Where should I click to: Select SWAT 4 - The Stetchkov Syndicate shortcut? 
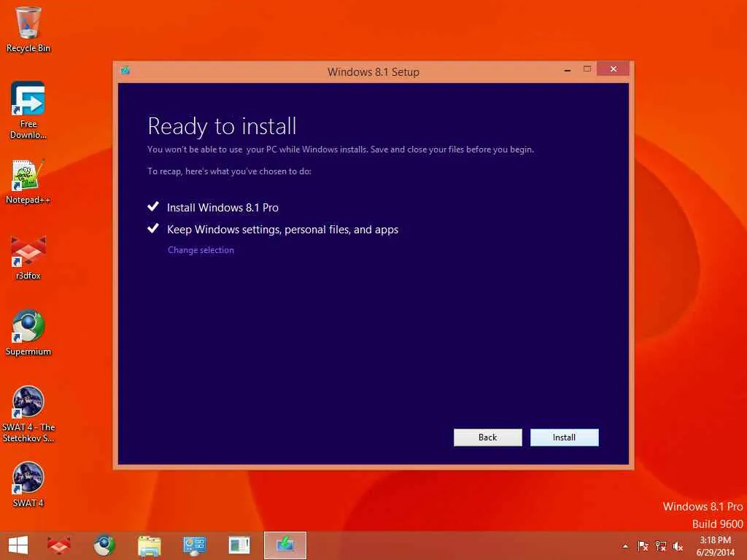[x=28, y=414]
